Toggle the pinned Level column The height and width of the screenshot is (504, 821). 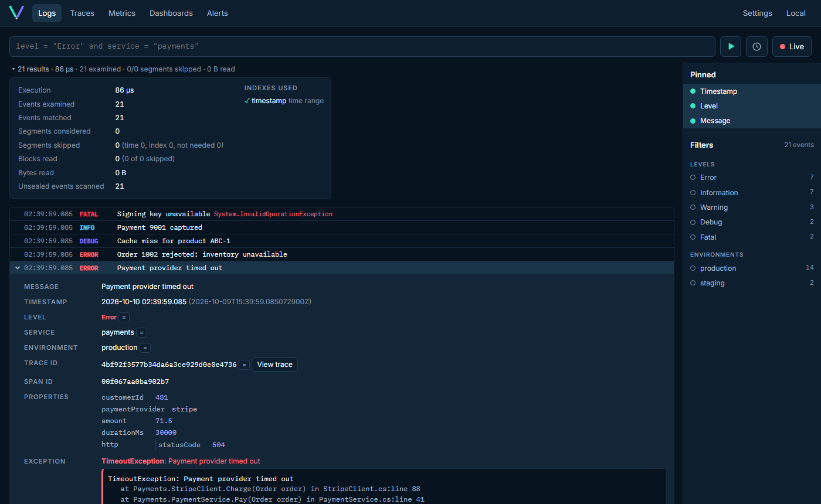pos(752,106)
